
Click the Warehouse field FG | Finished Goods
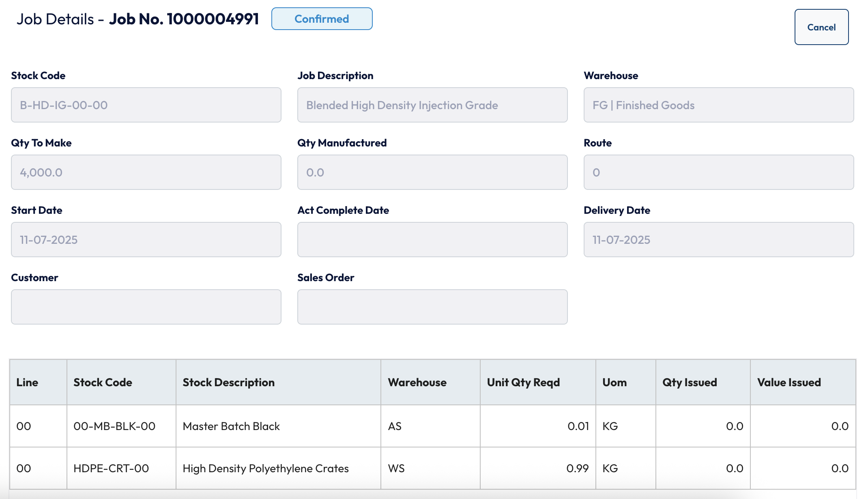click(x=719, y=105)
